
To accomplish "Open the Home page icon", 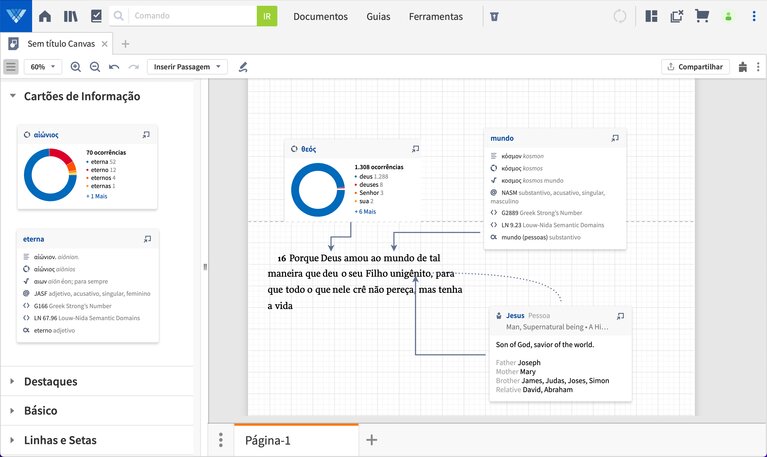I will 45,16.
